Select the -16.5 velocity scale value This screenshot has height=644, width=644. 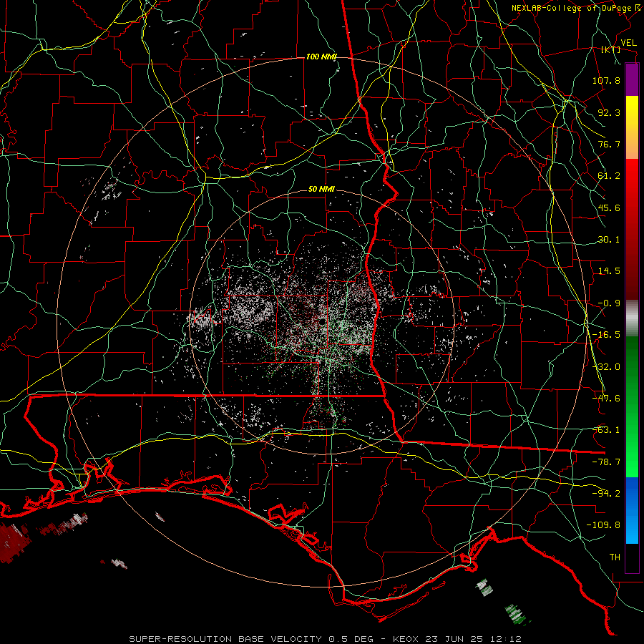[x=606, y=335]
